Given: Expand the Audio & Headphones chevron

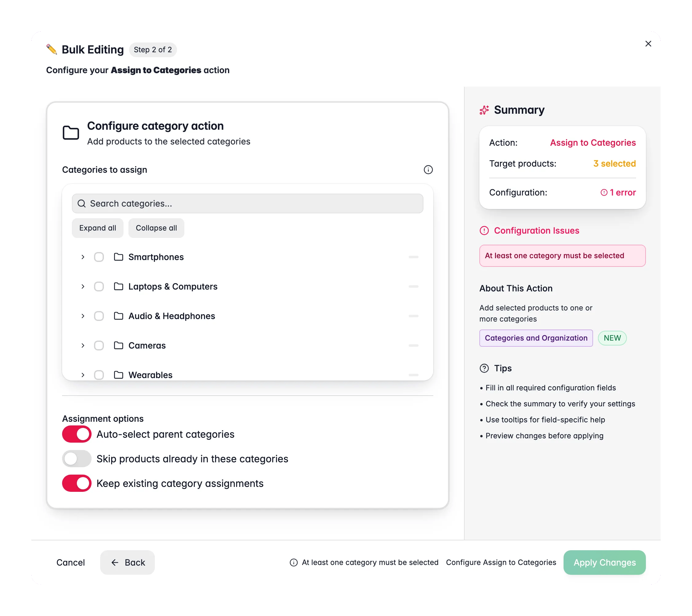Looking at the screenshot, I should [x=83, y=316].
